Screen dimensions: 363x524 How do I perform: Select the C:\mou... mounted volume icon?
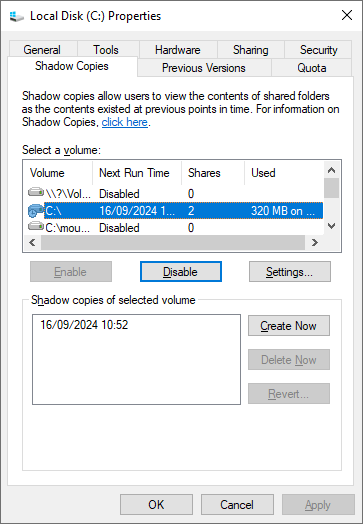click(36, 227)
